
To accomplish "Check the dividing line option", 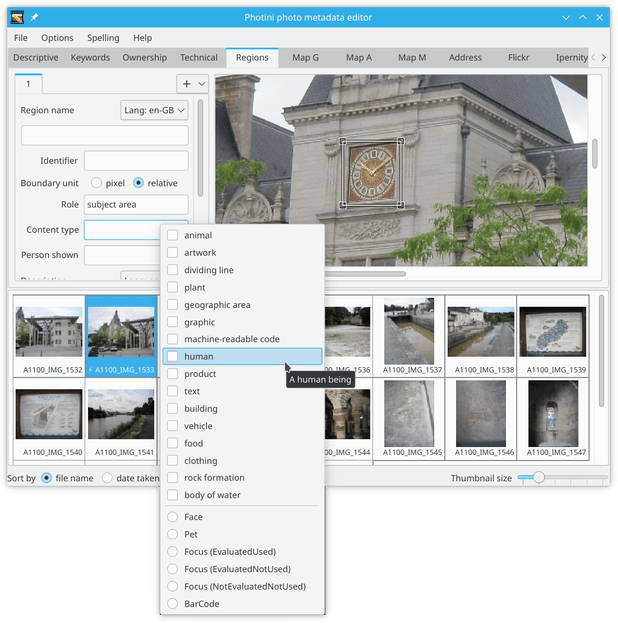I will tap(172, 270).
